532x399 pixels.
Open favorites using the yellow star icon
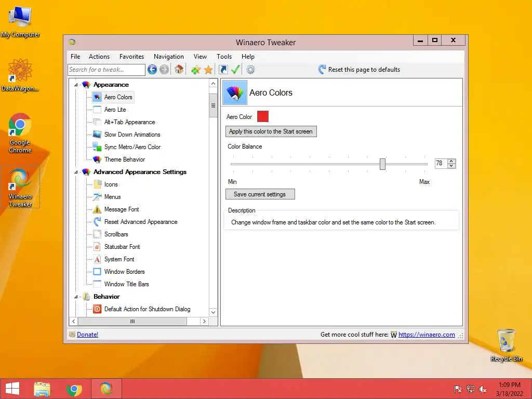coord(208,70)
